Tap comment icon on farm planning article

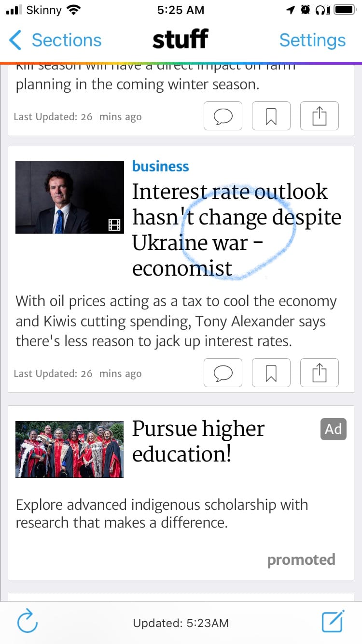tap(223, 116)
